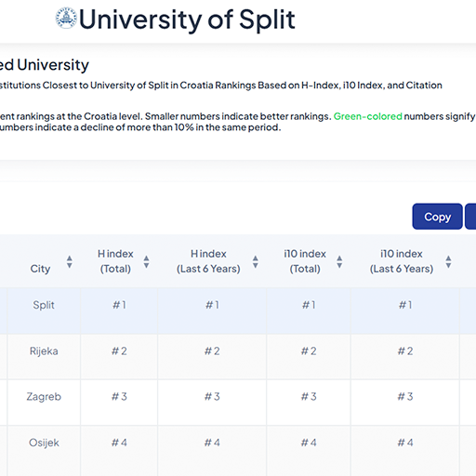Sort table by City column arrows

pos(70,262)
